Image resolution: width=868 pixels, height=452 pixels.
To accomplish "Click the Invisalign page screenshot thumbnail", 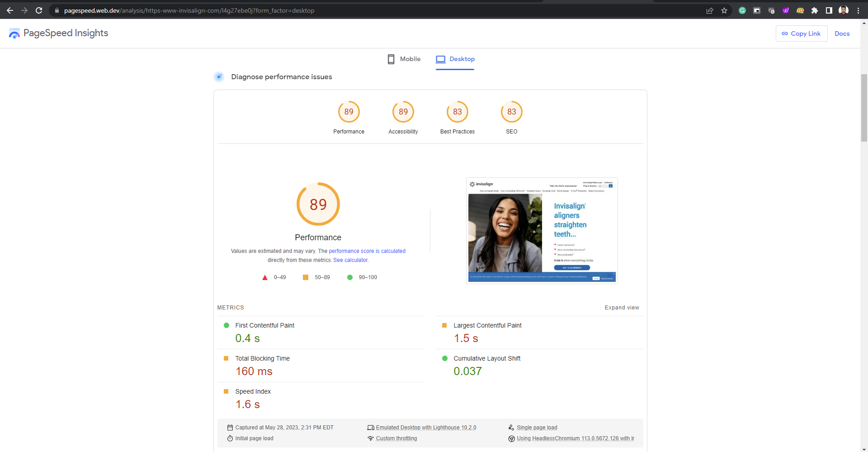I will 542,231.
